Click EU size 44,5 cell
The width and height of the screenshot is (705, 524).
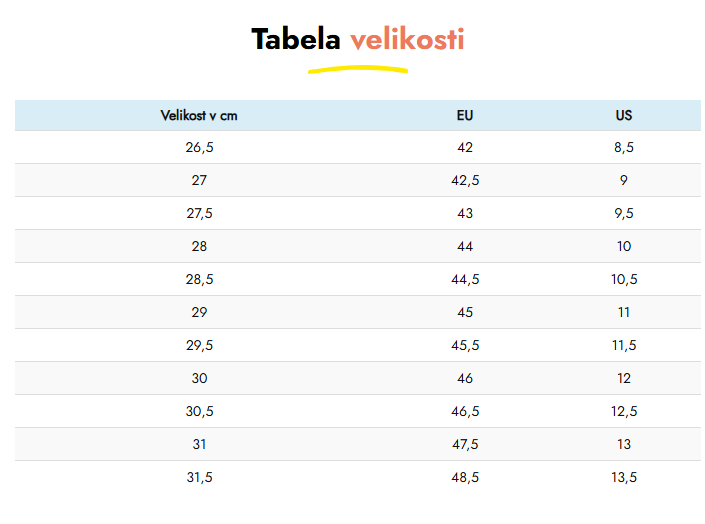(465, 279)
